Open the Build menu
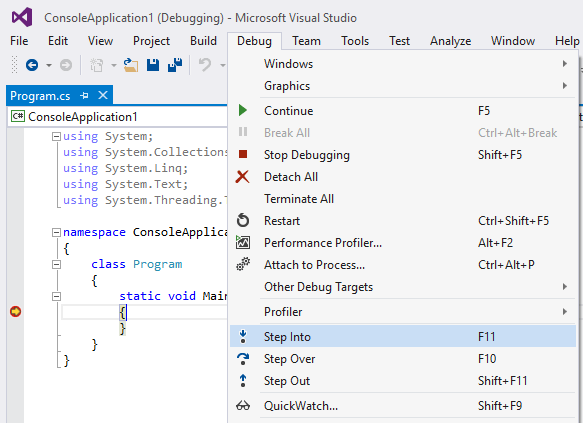 (203, 41)
